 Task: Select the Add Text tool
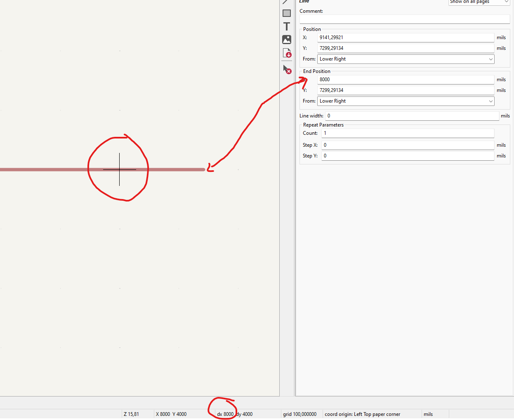pos(287,26)
